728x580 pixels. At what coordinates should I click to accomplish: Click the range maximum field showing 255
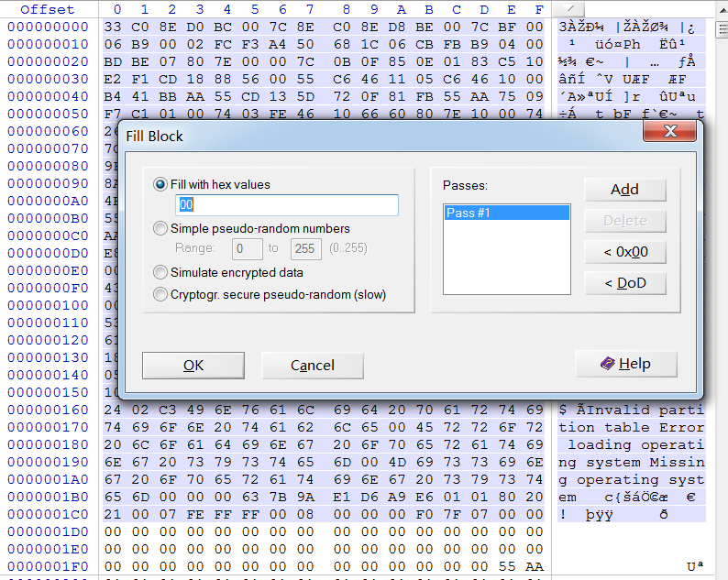(x=305, y=248)
